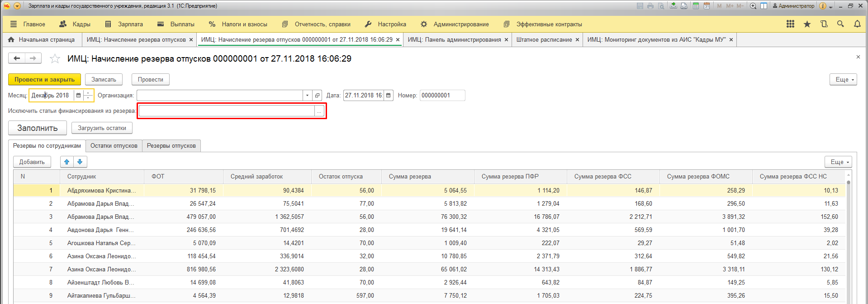The height and width of the screenshot is (304, 868).
Task: Open the functions menu grid icon
Action: [x=790, y=24]
